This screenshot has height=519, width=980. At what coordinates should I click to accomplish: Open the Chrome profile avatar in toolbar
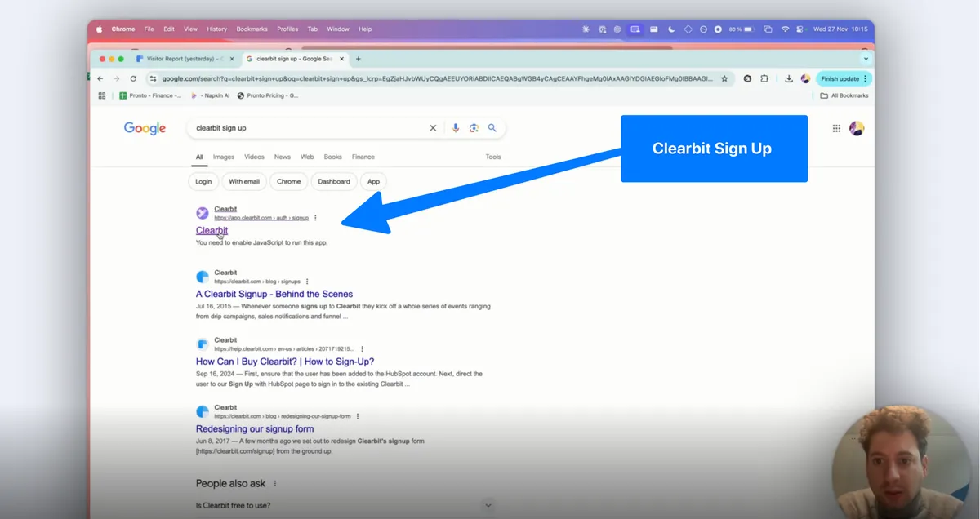[x=805, y=78]
